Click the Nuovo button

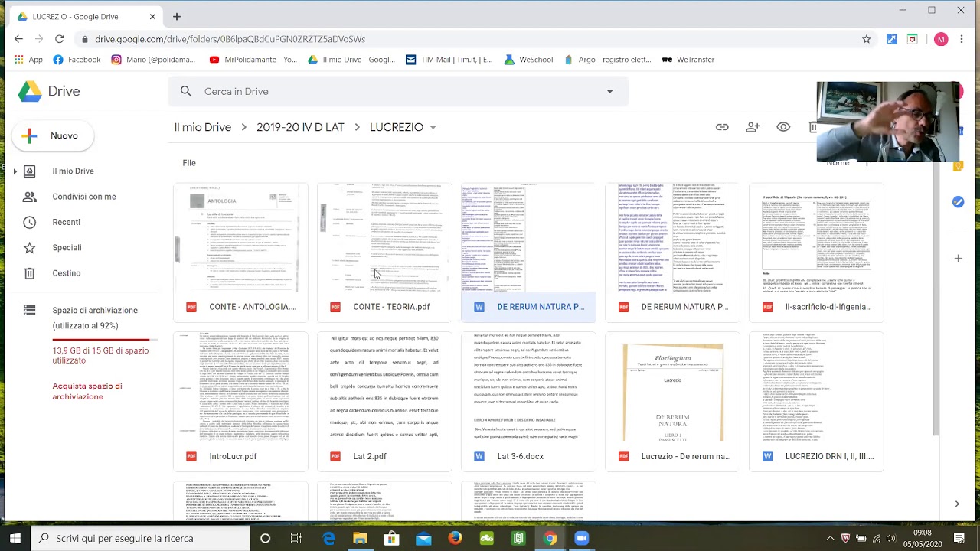(54, 135)
